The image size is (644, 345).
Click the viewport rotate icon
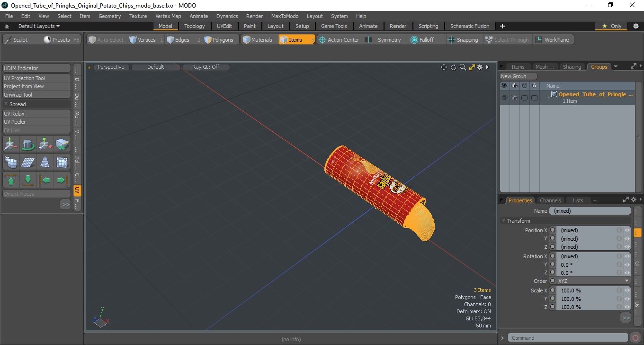click(453, 67)
